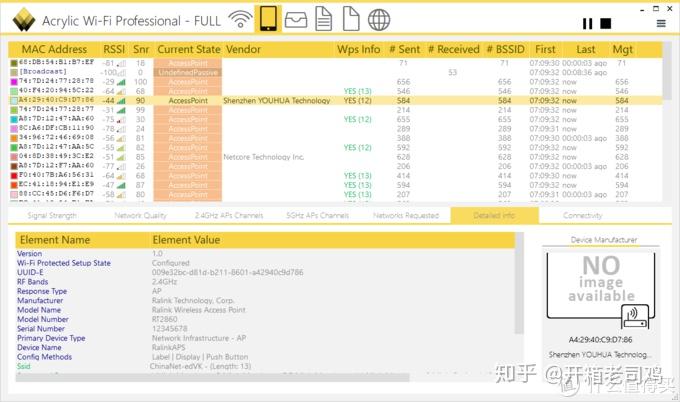Select the Detailed Info tab
Image resolution: width=680 pixels, height=402 pixels.
click(494, 216)
